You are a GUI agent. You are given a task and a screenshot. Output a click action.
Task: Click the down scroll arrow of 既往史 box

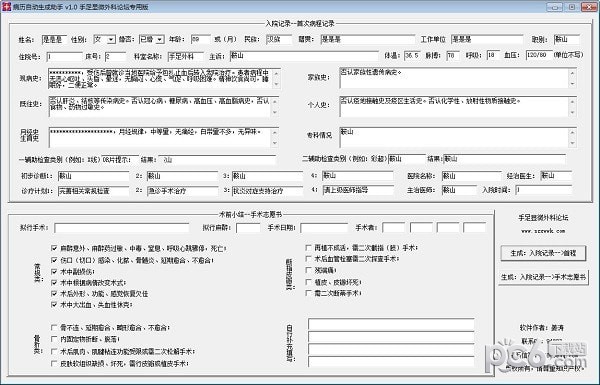click(x=275, y=113)
